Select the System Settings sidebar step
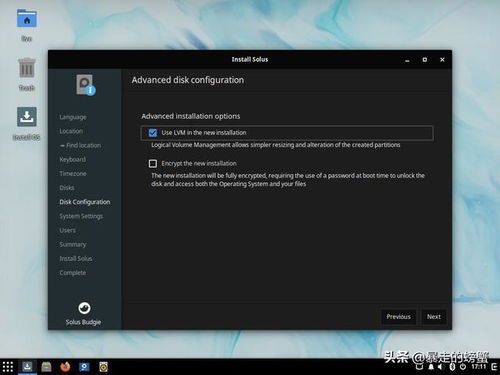 (81, 216)
